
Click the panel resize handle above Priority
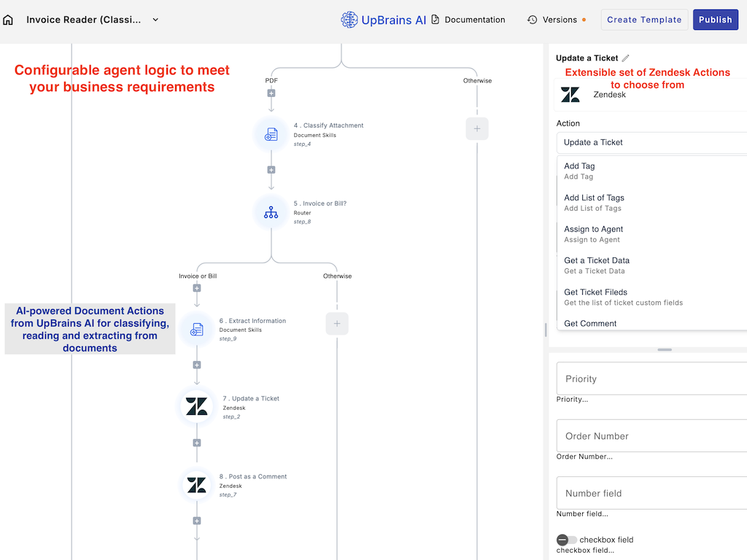pos(664,350)
